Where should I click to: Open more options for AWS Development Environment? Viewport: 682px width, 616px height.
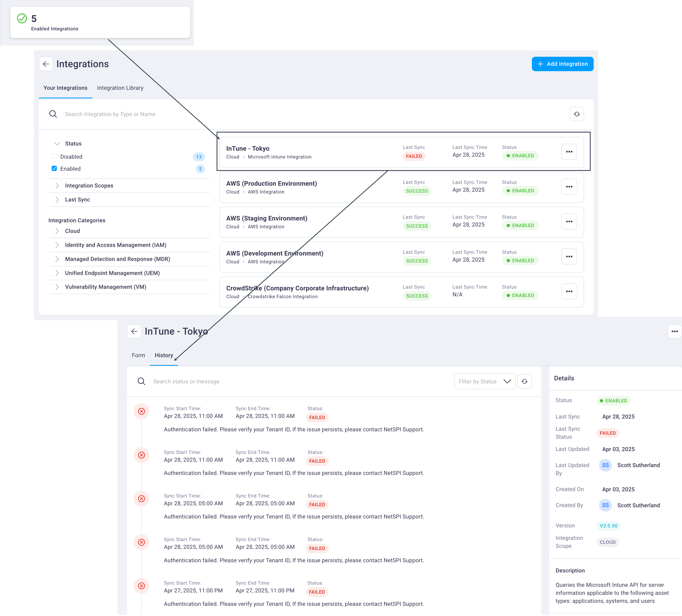click(x=569, y=256)
